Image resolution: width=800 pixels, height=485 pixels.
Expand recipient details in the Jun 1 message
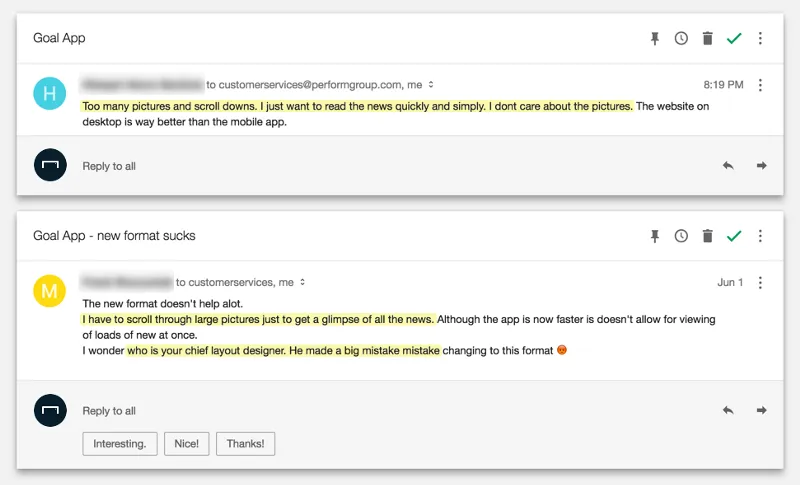tap(303, 282)
